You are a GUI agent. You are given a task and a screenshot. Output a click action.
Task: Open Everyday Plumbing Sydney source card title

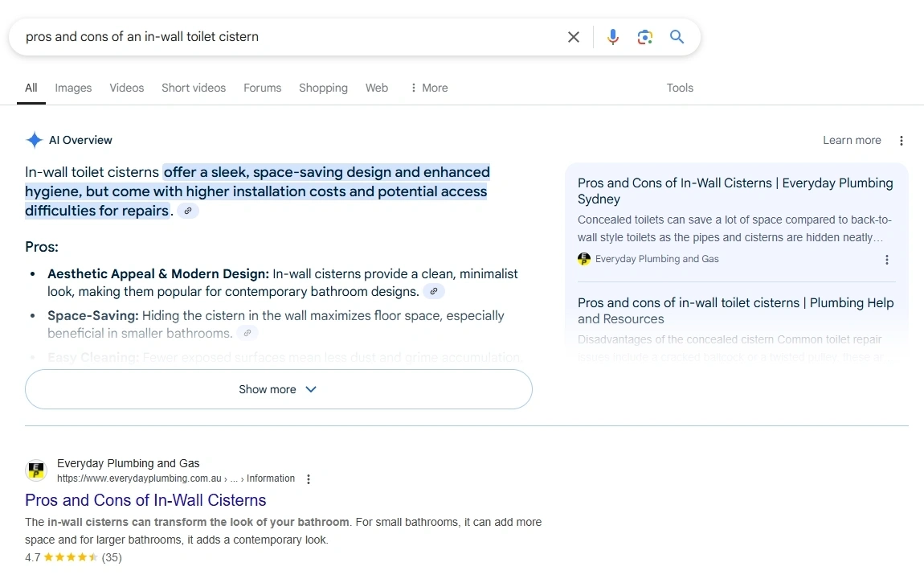click(x=735, y=191)
